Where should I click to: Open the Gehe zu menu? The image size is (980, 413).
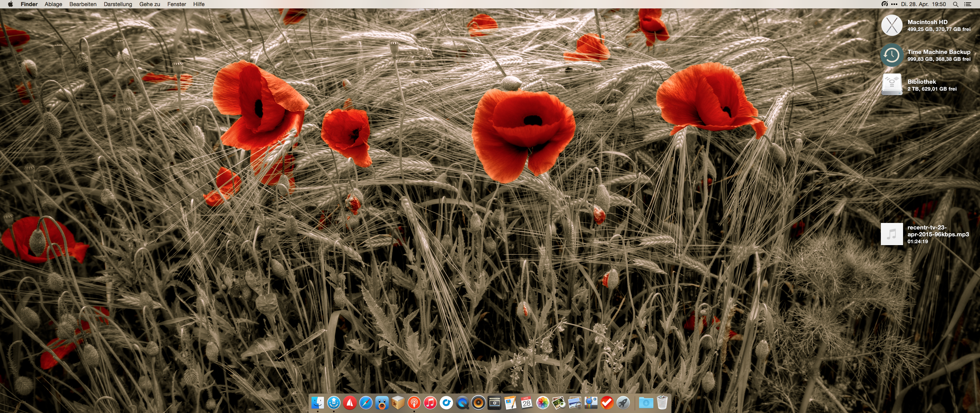click(150, 4)
